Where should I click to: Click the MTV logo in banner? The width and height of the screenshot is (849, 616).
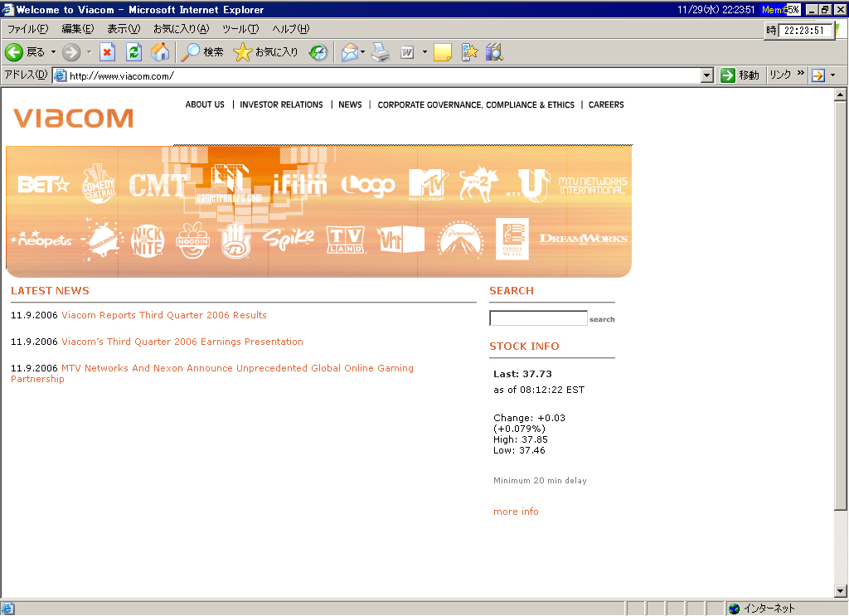428,184
